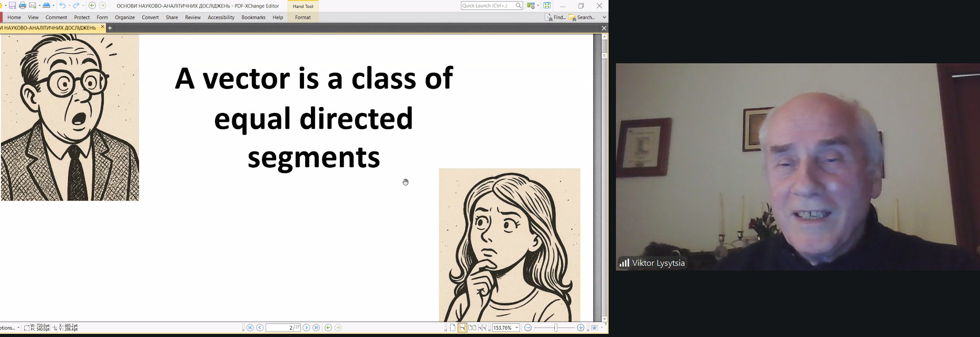Open the zoom percentage dropdown
The height and width of the screenshot is (337, 980).
(517, 328)
